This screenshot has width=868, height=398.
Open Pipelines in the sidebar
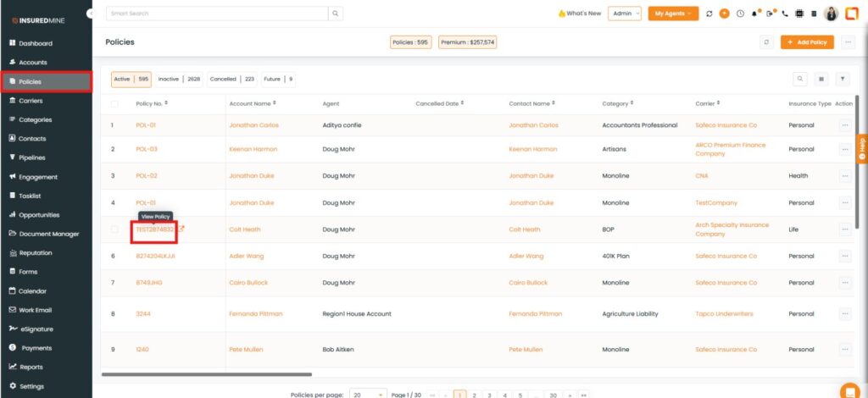[31, 158]
